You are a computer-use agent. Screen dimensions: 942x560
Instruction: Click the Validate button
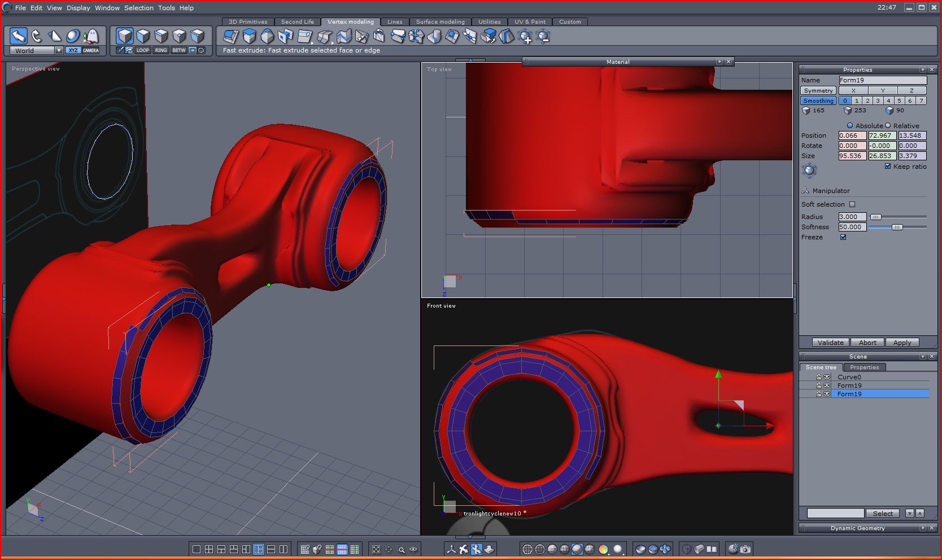pos(830,343)
